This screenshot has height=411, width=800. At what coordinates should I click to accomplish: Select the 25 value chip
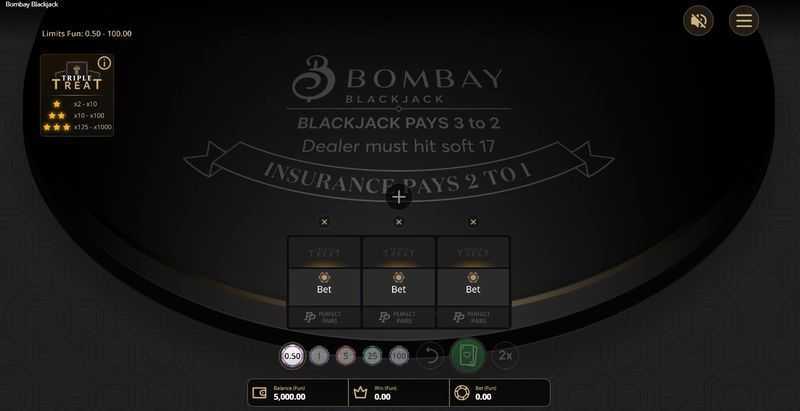372,356
